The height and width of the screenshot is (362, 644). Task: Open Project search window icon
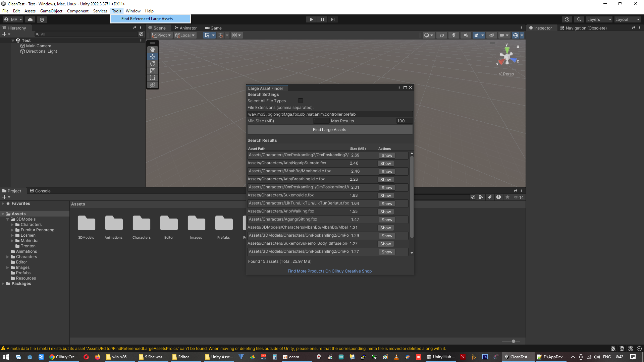click(473, 197)
